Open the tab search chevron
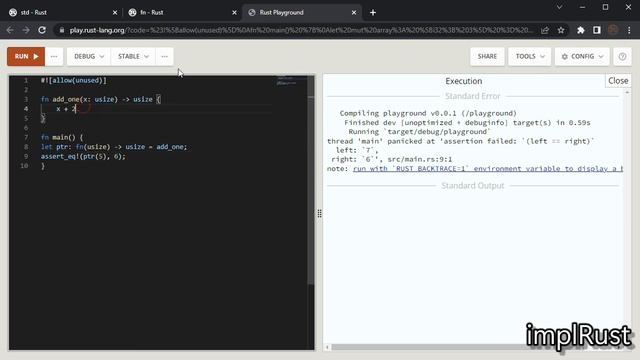This screenshot has height=360, width=640. point(559,7)
